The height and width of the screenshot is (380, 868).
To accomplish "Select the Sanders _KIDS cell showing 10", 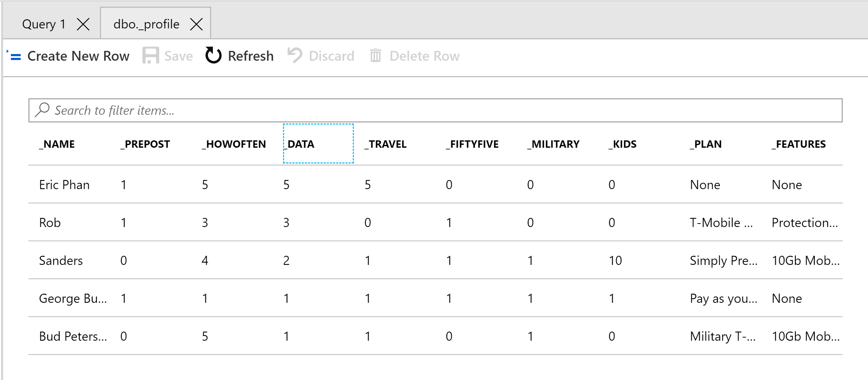I will (x=615, y=261).
